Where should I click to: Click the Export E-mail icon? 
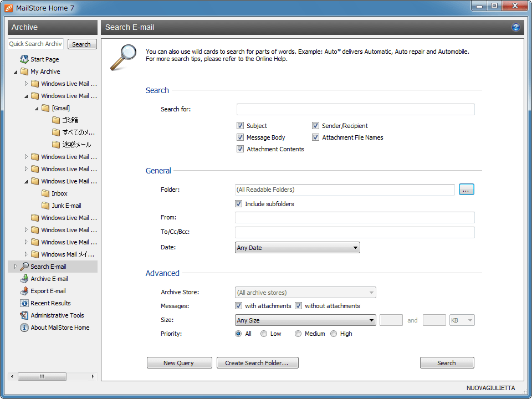pos(24,291)
